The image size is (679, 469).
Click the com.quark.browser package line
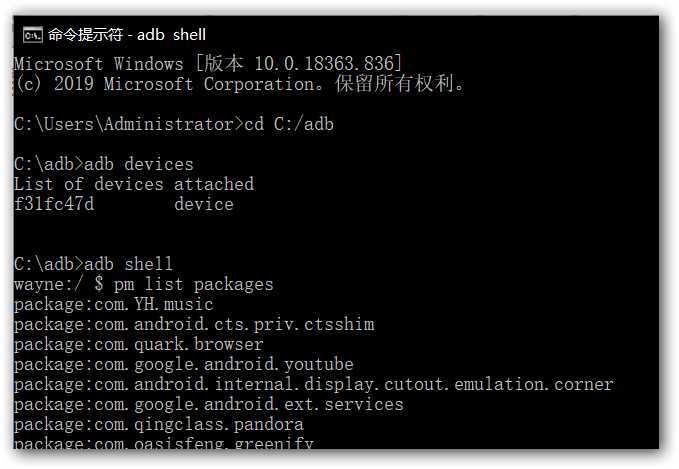139,344
